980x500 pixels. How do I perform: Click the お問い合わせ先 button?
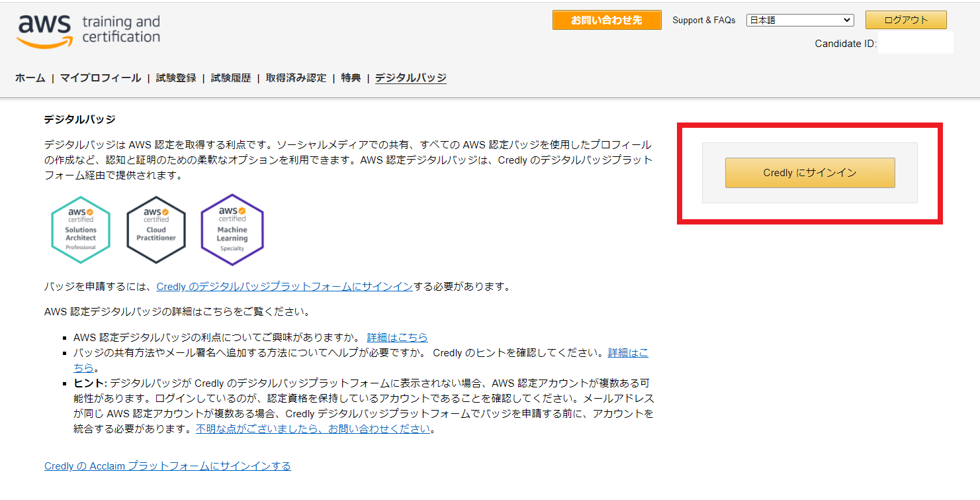(x=607, y=20)
